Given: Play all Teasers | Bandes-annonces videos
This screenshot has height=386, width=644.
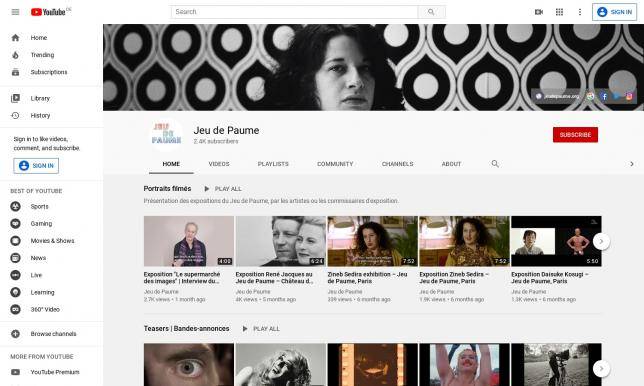Looking at the screenshot, I should coord(261,329).
